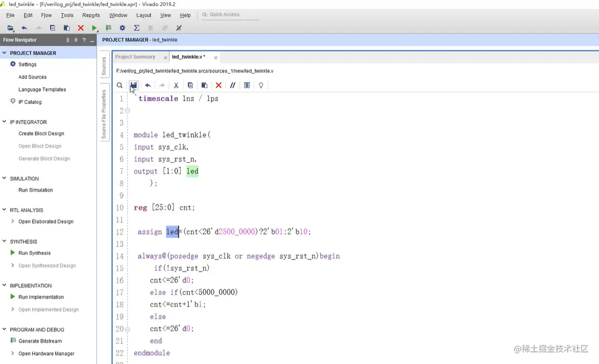Fold the code block at line 20
Viewport: 599px width, 364px height.
tap(127, 329)
